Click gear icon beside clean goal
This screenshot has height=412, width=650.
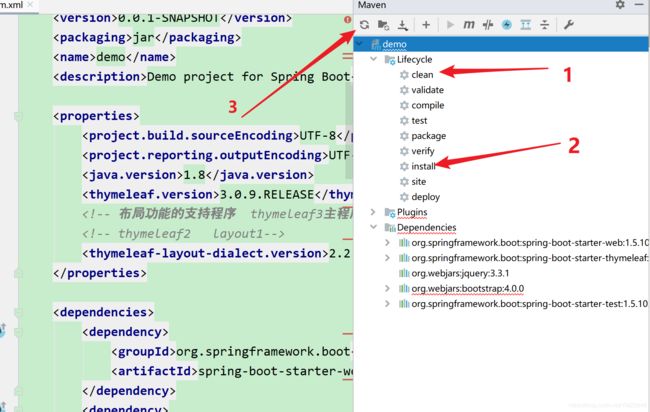coord(404,75)
